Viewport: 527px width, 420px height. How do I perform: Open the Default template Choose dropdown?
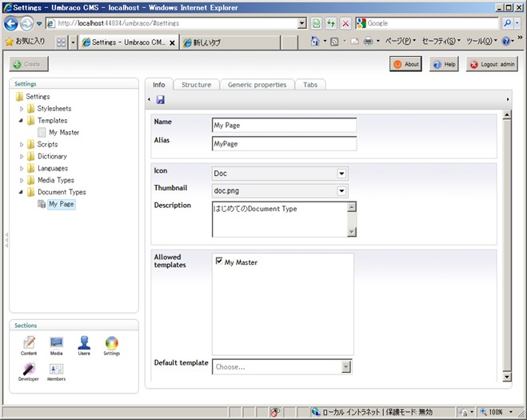345,367
